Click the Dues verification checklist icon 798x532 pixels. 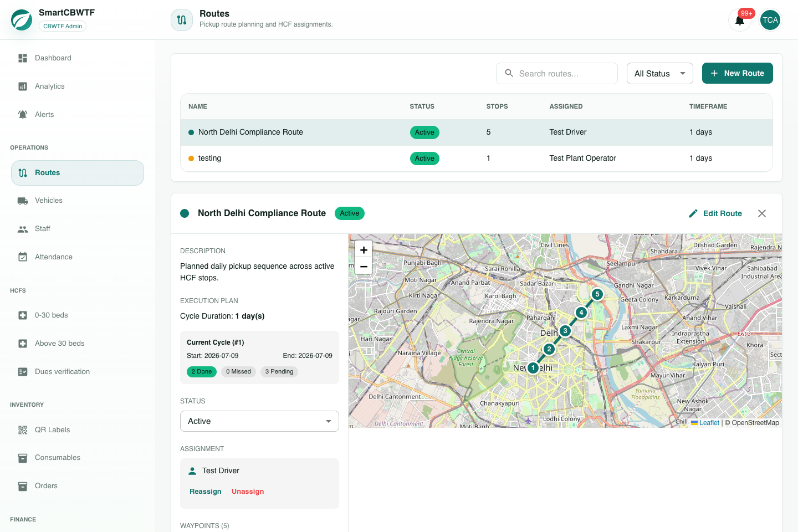[23, 372]
